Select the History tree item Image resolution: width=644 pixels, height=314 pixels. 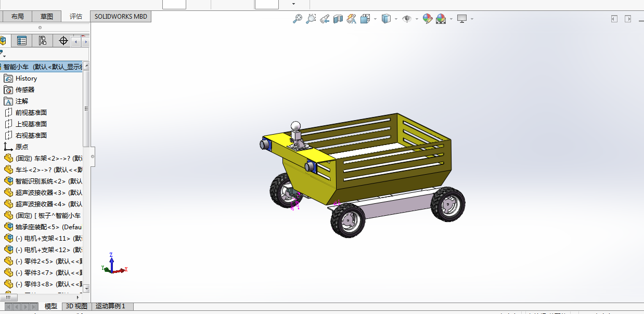point(26,78)
